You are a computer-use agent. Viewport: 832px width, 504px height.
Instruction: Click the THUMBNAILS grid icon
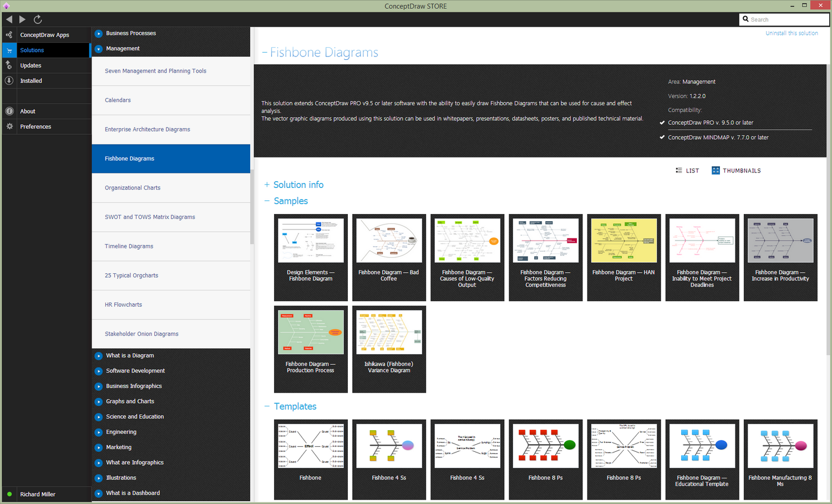tap(716, 170)
